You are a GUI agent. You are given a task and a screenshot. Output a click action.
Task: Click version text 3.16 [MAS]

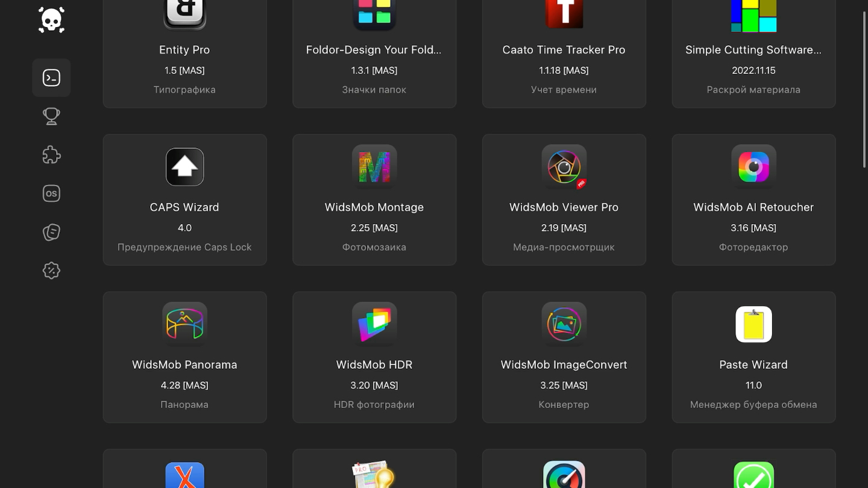[x=753, y=228]
